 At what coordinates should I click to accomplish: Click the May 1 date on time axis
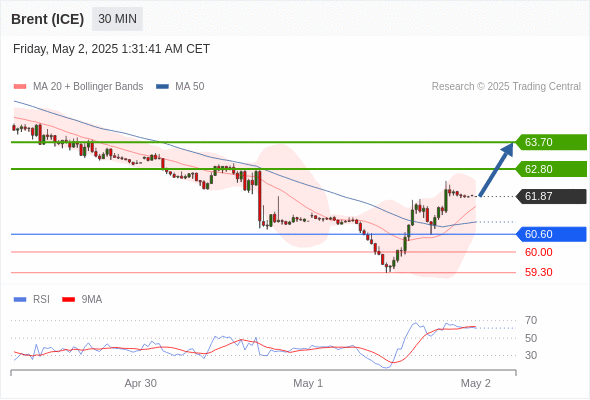308,383
